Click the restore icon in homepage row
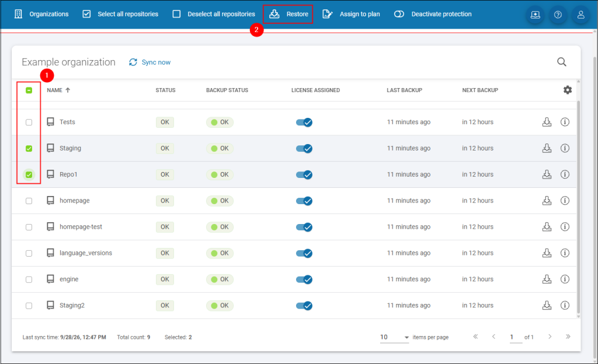The width and height of the screenshot is (598, 364). tap(547, 201)
